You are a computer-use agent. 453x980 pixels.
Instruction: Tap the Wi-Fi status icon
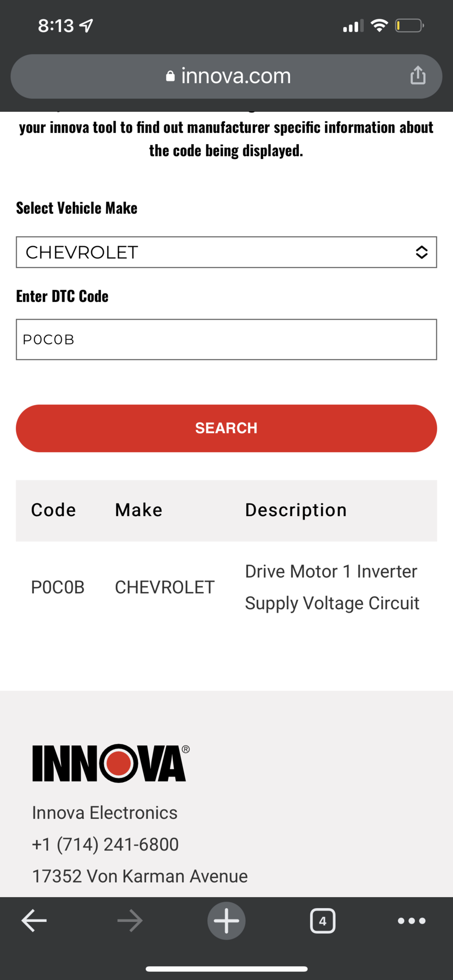(379, 25)
